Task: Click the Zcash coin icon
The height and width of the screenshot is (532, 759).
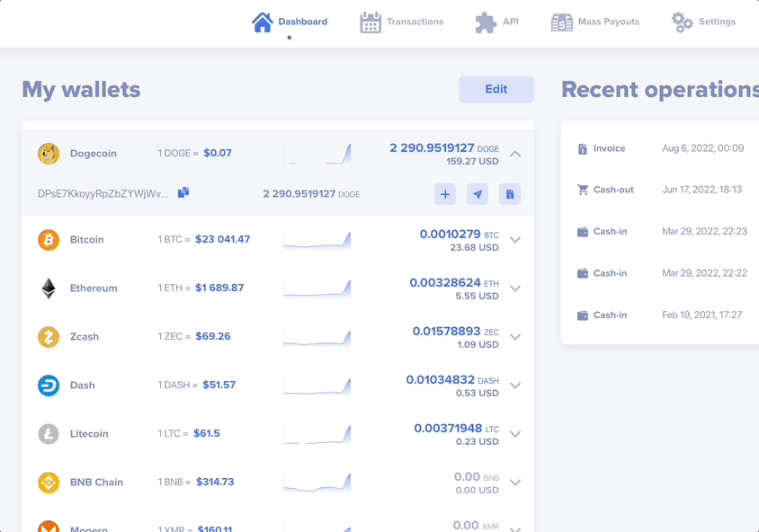Action: click(x=49, y=337)
